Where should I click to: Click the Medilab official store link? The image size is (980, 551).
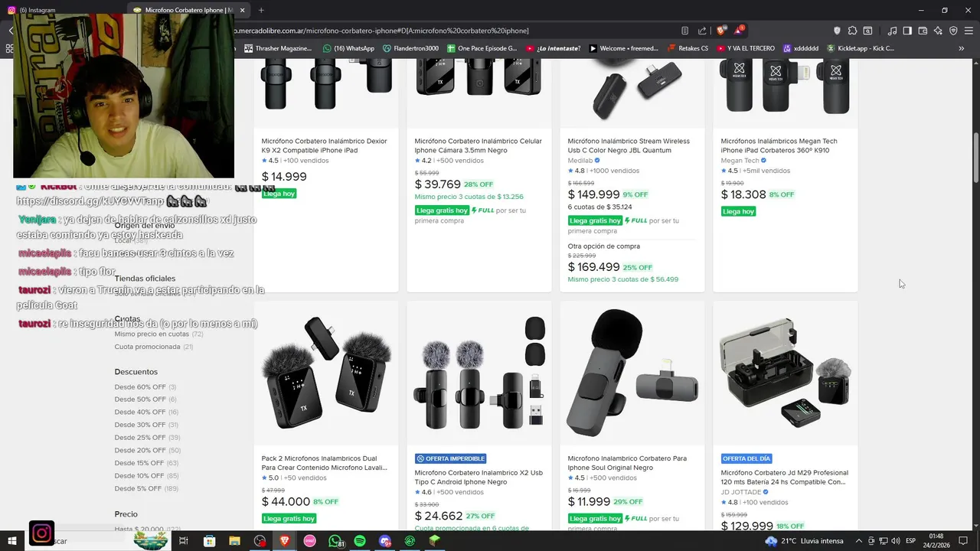pyautogui.click(x=584, y=161)
